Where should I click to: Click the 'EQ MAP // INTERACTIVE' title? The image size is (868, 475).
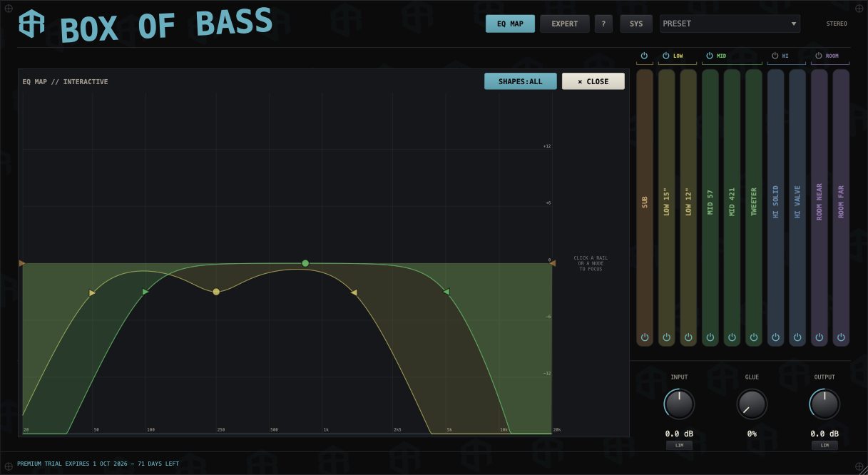click(65, 81)
